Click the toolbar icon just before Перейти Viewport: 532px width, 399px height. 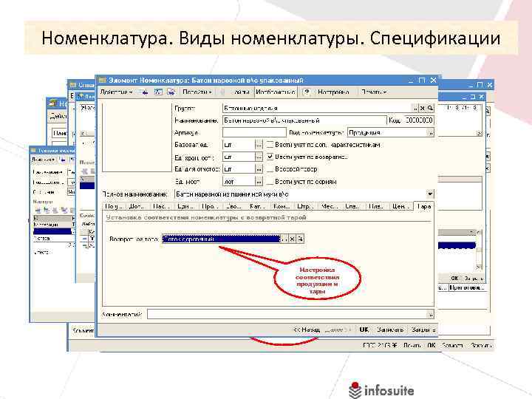[171, 92]
